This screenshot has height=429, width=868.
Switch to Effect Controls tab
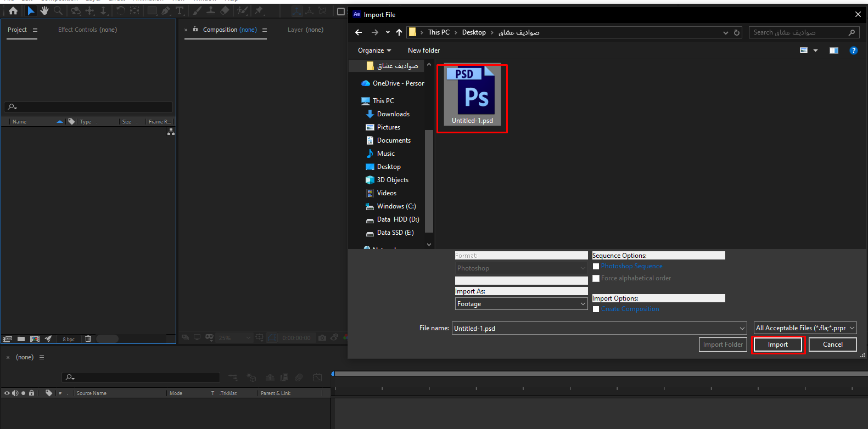pos(88,30)
